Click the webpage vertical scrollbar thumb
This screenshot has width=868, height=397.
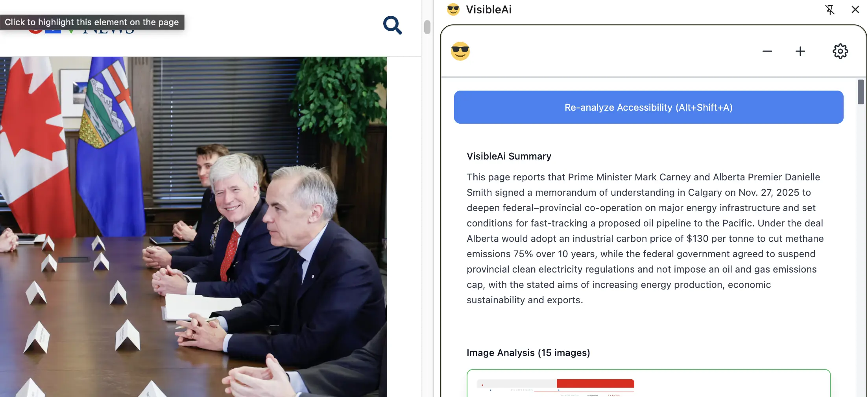427,27
